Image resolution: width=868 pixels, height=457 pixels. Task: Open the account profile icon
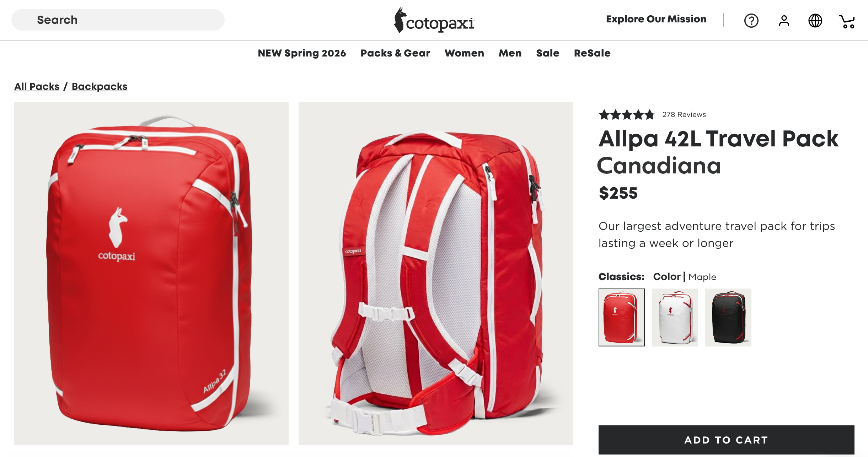[x=784, y=21]
